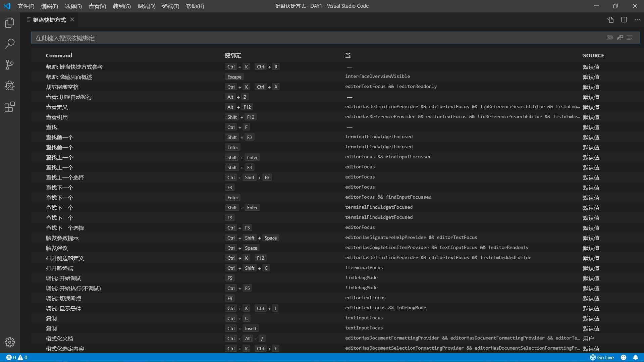Click the Ctrl+Alt+/ keybinding cell
The width and height of the screenshot is (644, 362).
point(245,339)
